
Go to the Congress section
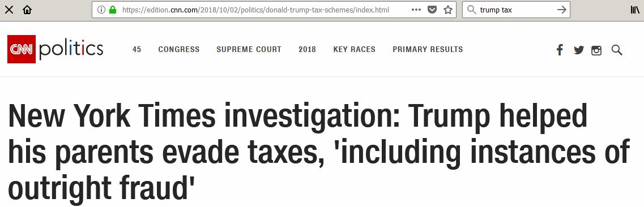pos(179,50)
